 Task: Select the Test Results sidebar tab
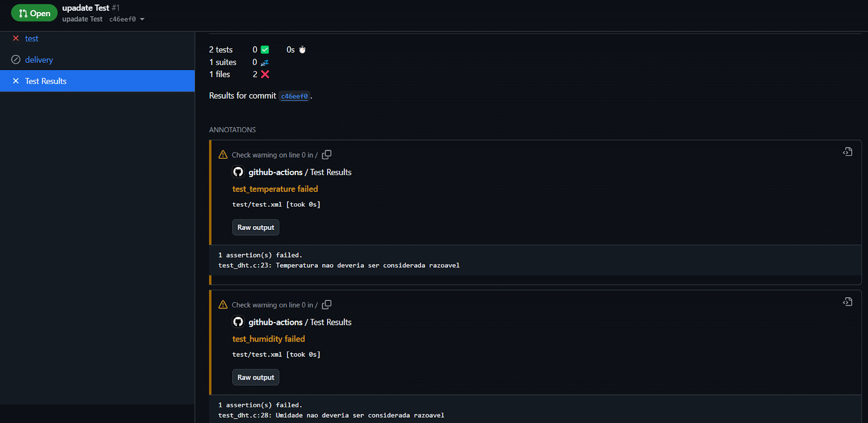coord(46,81)
